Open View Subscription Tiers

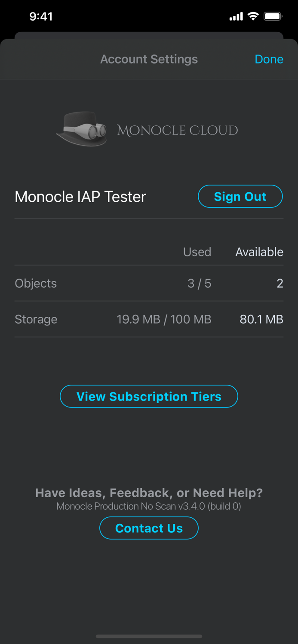[149, 396]
